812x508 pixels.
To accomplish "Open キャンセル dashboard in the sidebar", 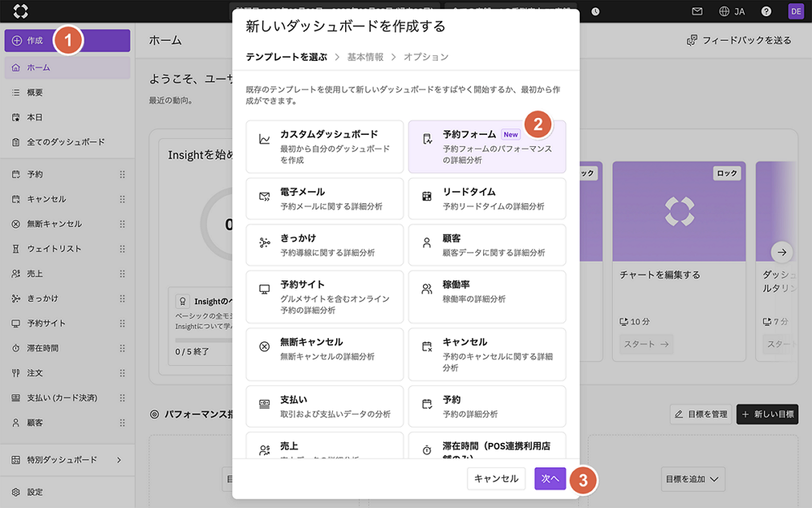I will coord(63,199).
